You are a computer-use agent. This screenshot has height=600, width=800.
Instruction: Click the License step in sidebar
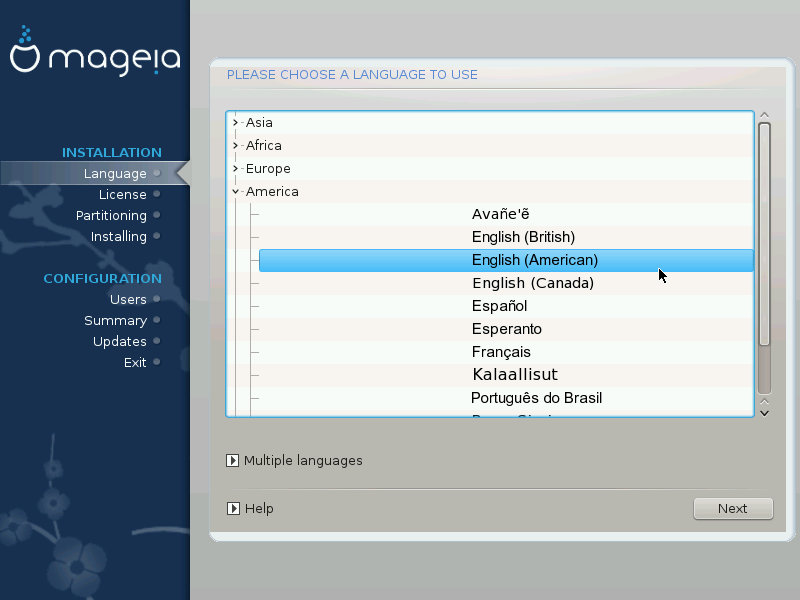122,194
